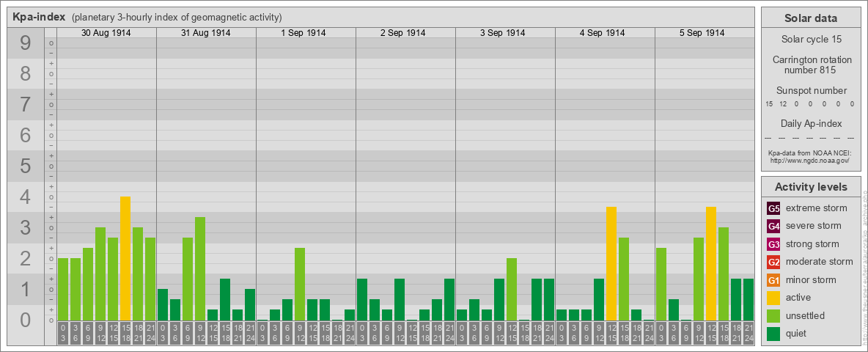The width and height of the screenshot is (868, 352).
Task: Click the 21-24 time label under 5 Sep
Action: (749, 334)
